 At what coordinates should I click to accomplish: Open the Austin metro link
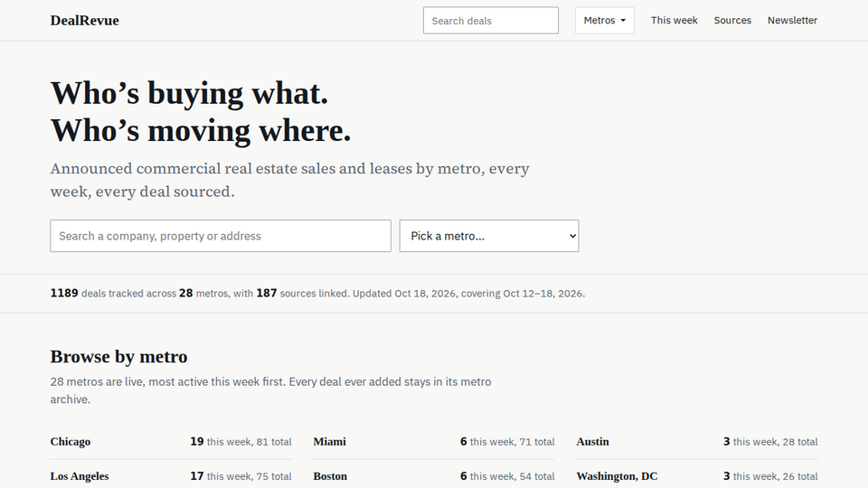592,442
